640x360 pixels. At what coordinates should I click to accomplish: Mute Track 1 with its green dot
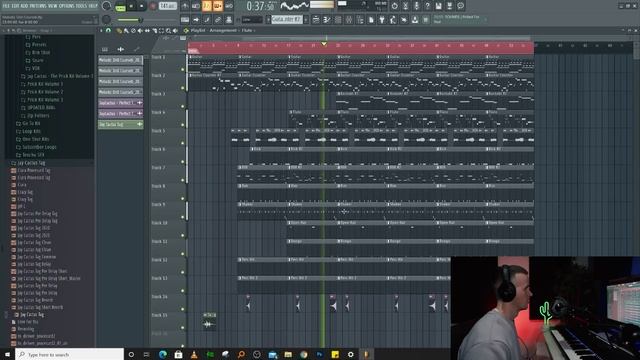182,69
